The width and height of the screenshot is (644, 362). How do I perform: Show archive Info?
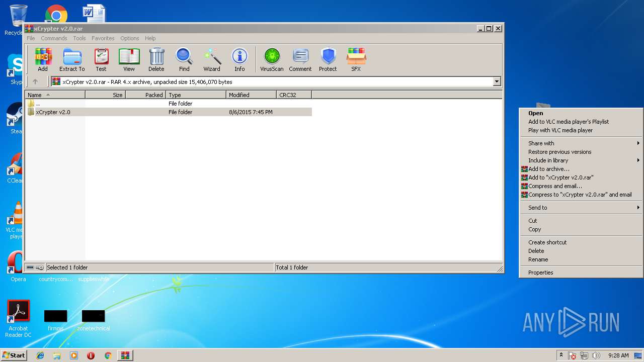[239, 60]
